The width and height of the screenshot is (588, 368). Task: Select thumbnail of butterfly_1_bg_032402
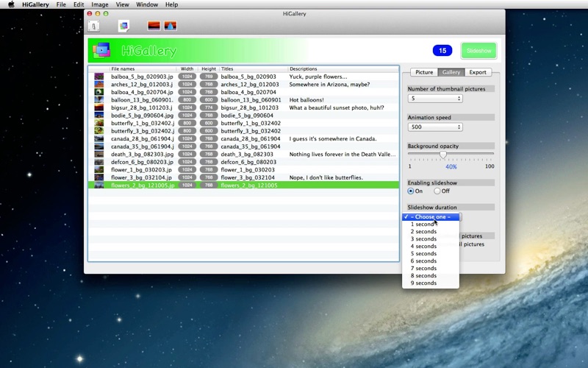[x=99, y=123]
